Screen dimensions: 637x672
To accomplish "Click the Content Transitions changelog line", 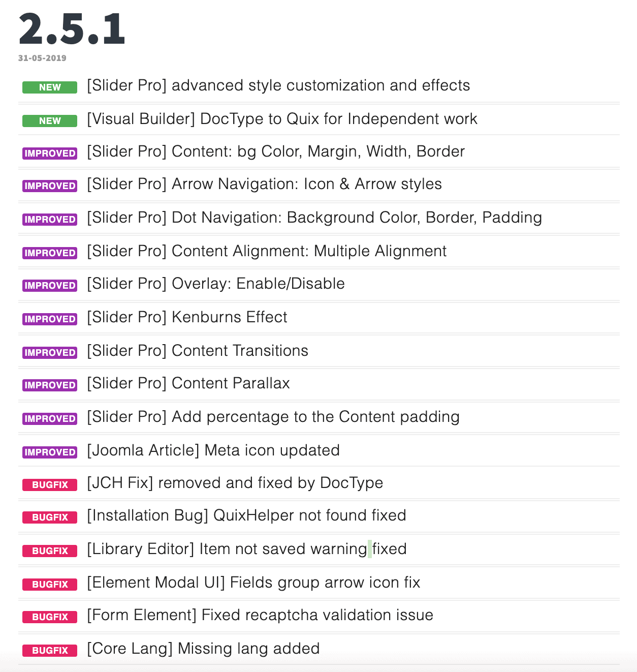I will [198, 351].
